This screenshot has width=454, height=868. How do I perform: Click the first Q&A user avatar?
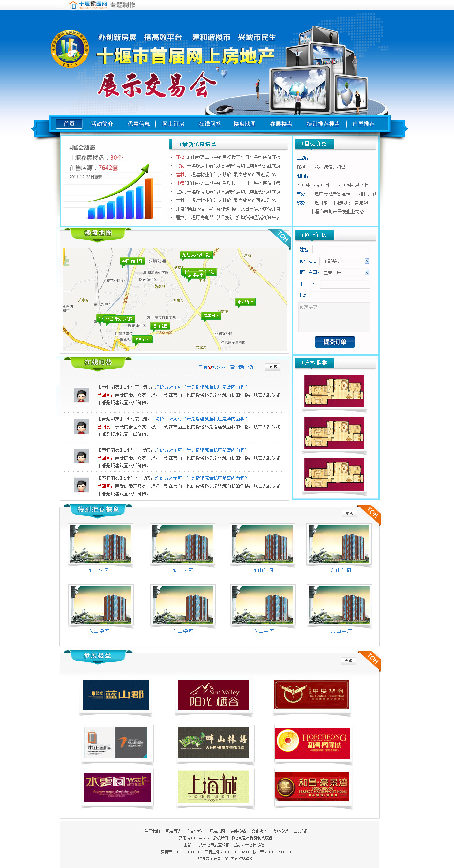[81, 395]
